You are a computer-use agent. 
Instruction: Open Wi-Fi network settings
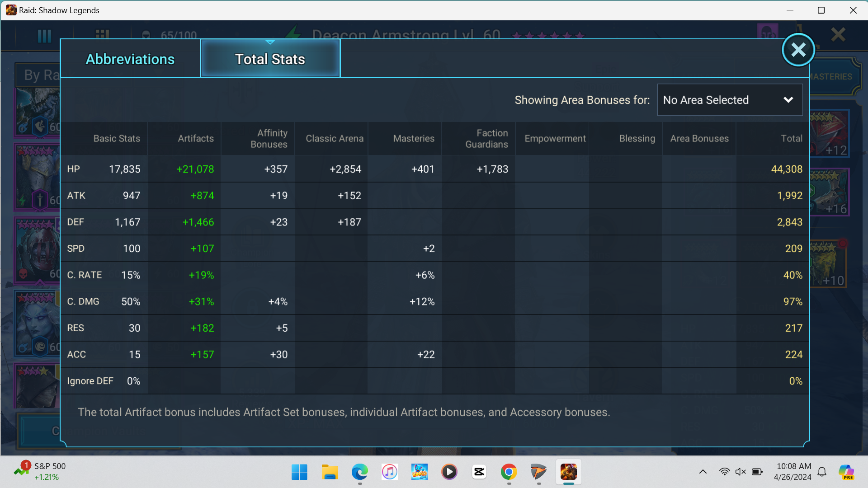point(724,472)
